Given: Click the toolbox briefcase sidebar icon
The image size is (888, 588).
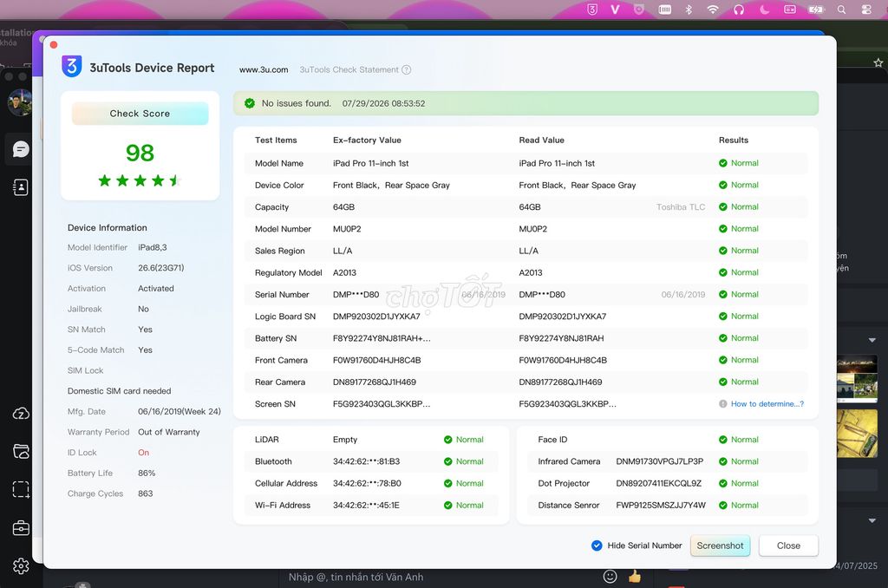Looking at the screenshot, I should pos(21,528).
